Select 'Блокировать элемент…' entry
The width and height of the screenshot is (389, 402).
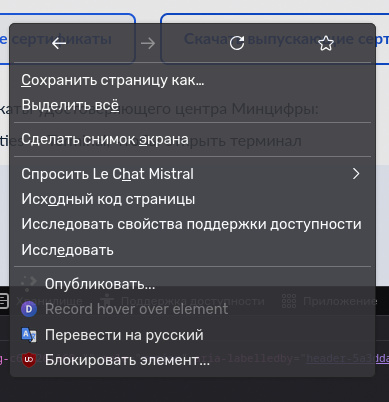192,360
